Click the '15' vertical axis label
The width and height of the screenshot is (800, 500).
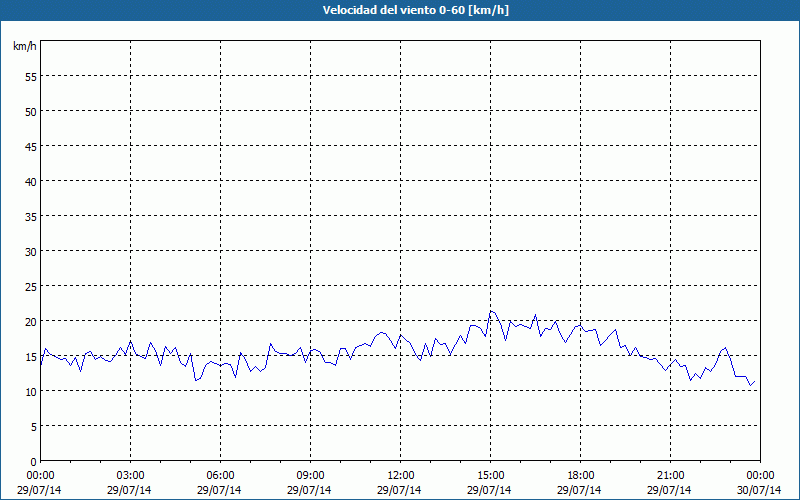(31, 357)
